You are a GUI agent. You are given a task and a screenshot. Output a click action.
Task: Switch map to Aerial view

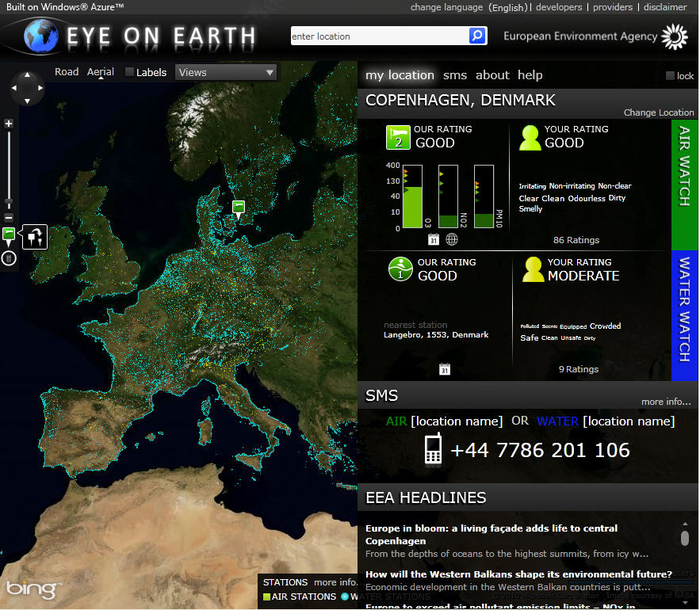(x=101, y=72)
